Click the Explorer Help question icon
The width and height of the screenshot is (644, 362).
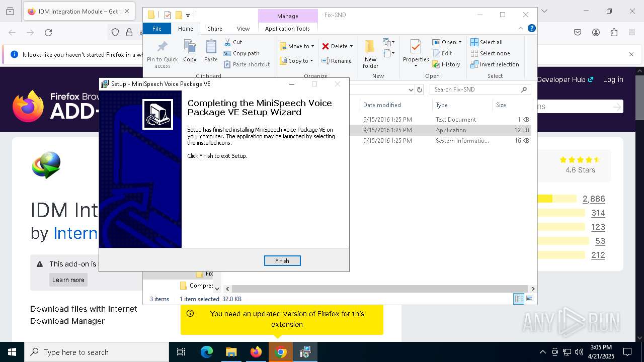[x=531, y=29]
